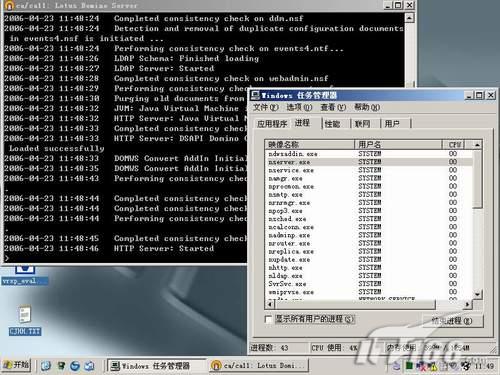Open the 开始 Start button
Viewport: 500px width, 375px height.
point(17,365)
